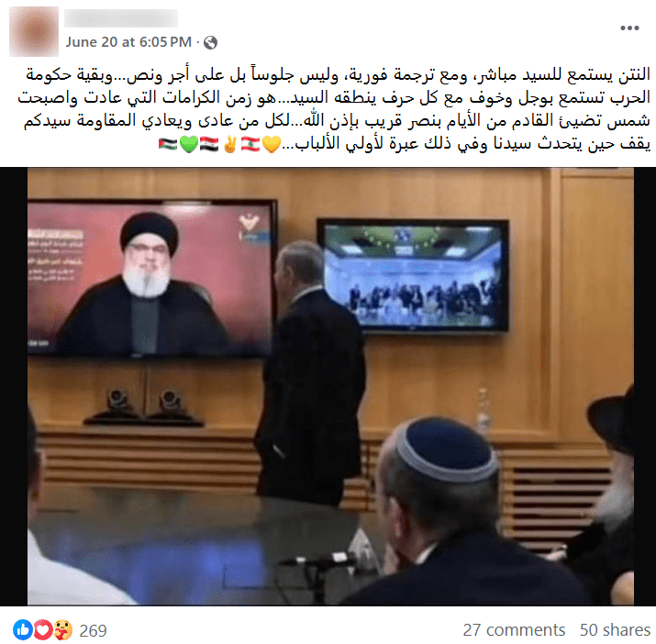The height and width of the screenshot is (644, 656).
Task: Open the poster's blurred profile picture
Action: pos(34,31)
